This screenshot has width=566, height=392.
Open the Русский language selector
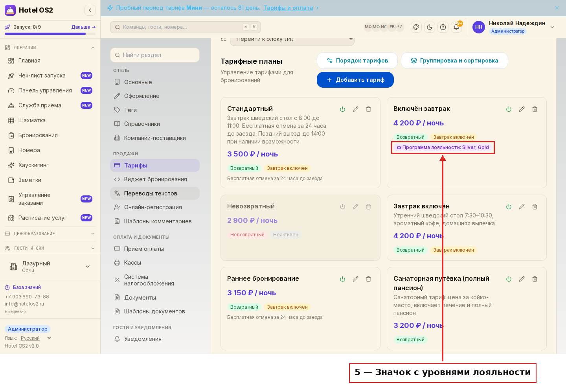pos(36,338)
